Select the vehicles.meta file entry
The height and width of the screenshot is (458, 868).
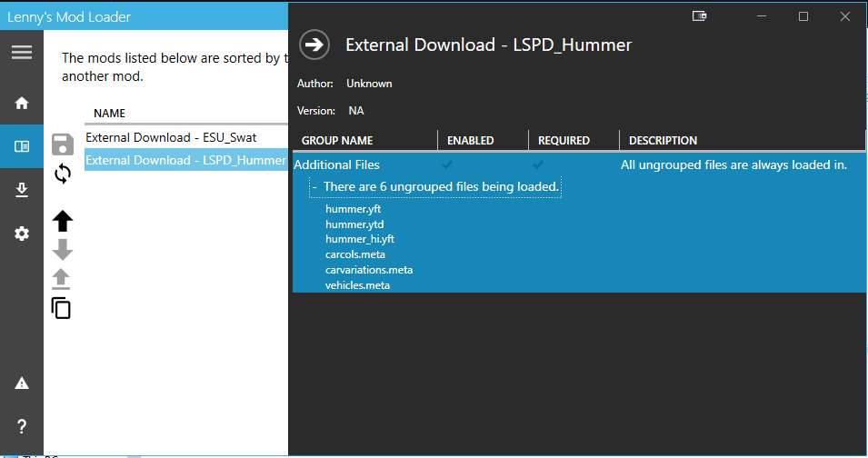pyautogui.click(x=357, y=285)
